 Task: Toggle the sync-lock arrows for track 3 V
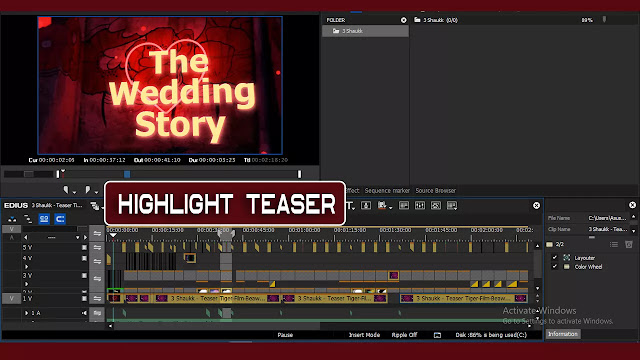click(x=97, y=278)
